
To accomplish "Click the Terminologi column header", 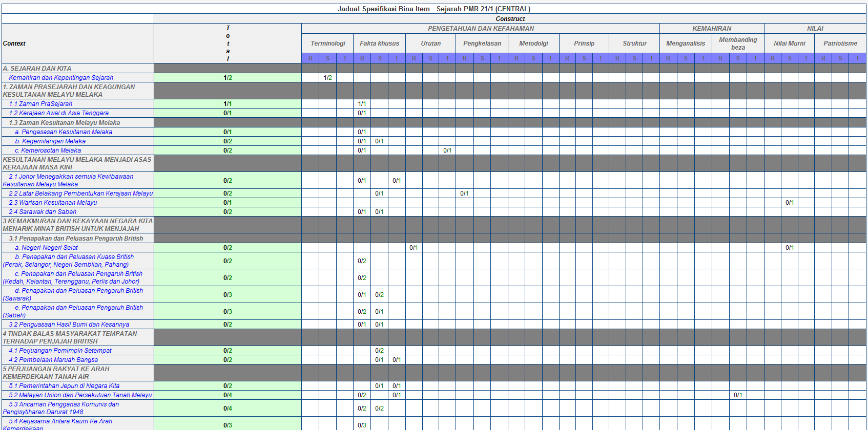I will pyautogui.click(x=328, y=44).
